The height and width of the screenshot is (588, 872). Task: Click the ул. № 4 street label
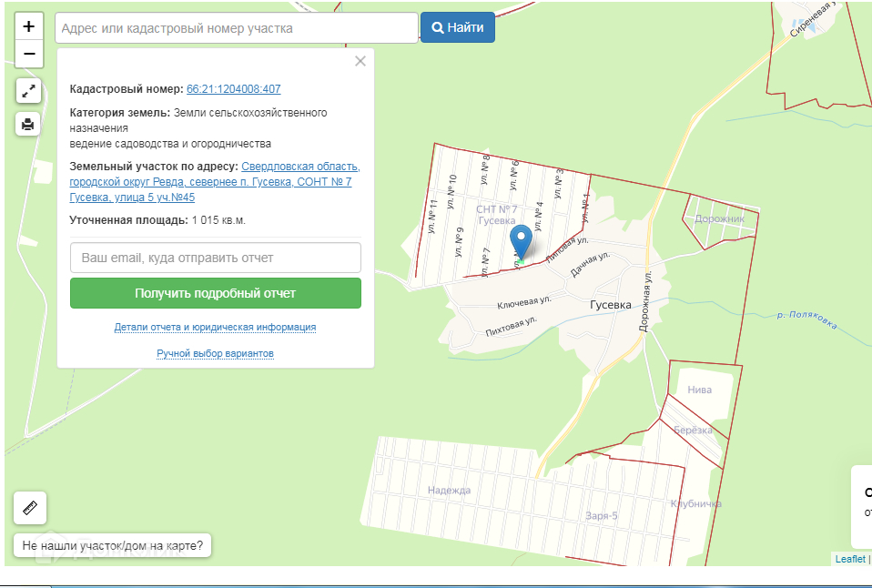(x=538, y=216)
